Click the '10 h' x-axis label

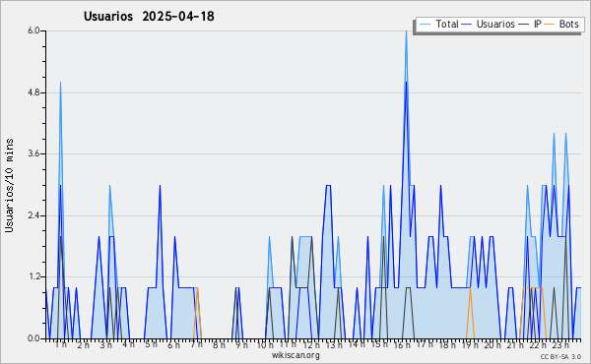265,344
